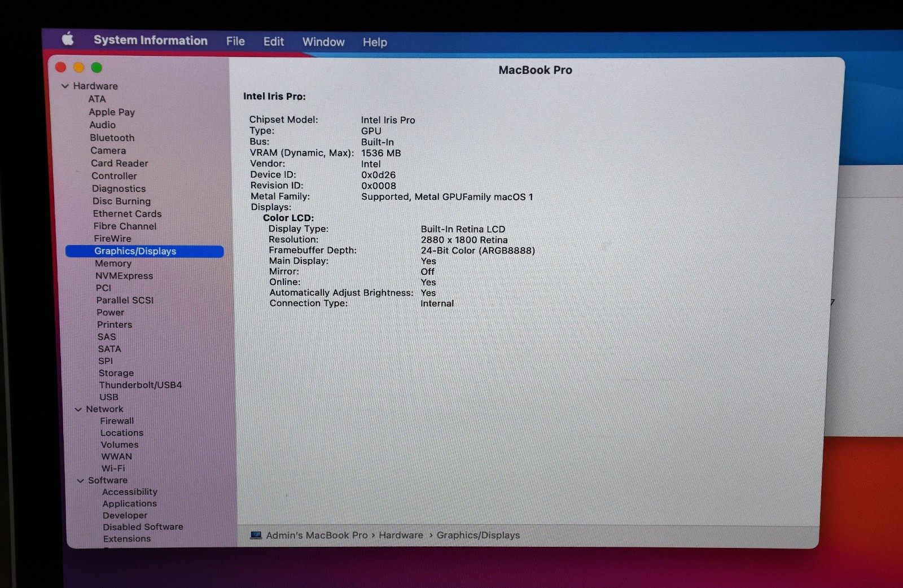Select PCI in the sidebar
Image resolution: width=903 pixels, height=588 pixels.
(103, 288)
